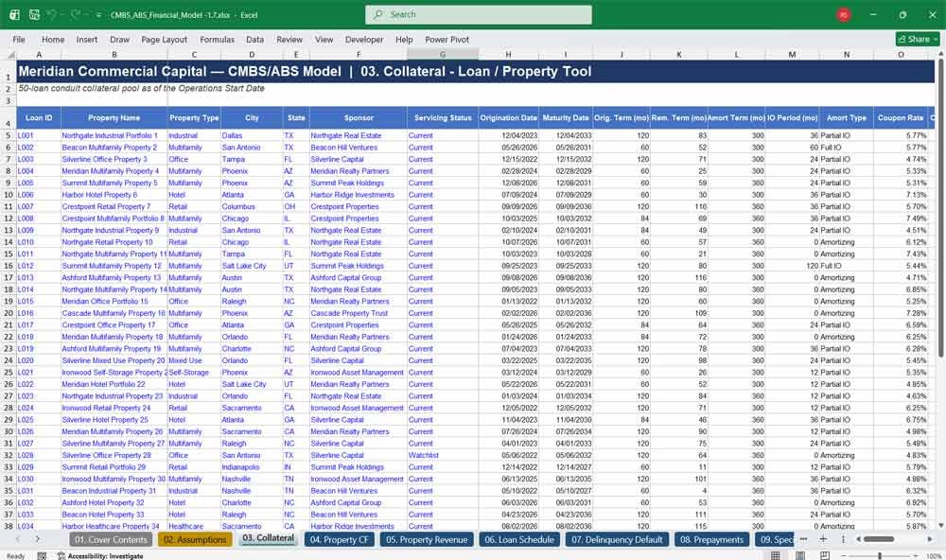946x560 pixels.
Task: Switch to 07. Delinquency Default sheet
Action: [x=617, y=539]
